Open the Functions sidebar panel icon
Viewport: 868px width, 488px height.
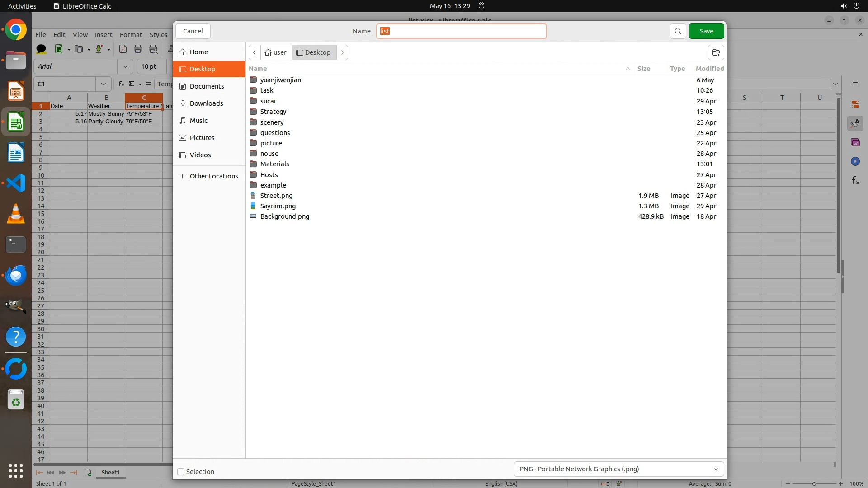(855, 181)
